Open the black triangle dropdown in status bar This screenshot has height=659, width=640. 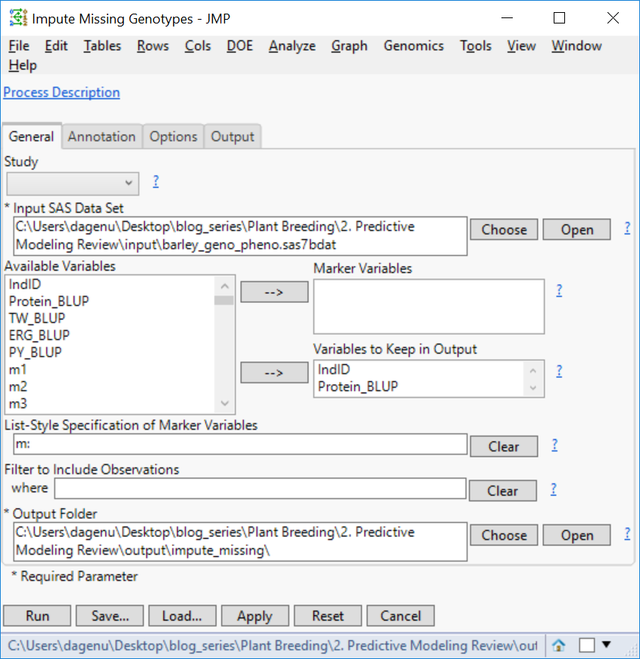pyautogui.click(x=606, y=644)
